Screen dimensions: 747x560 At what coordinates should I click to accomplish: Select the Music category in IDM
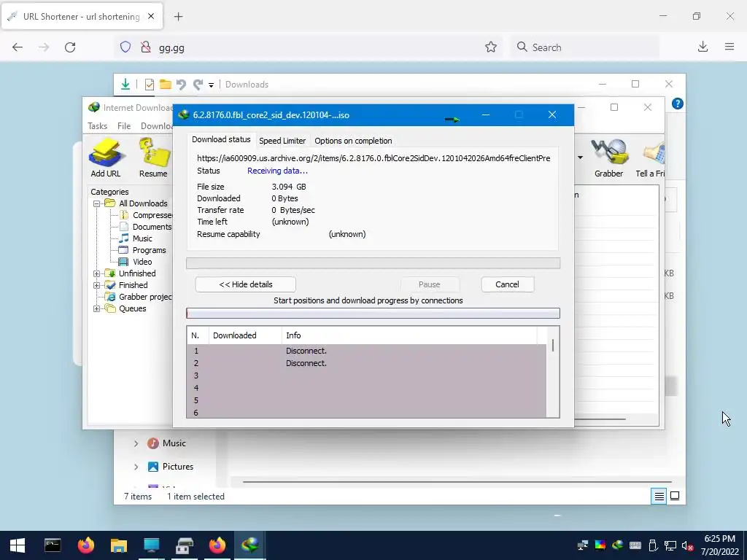[x=136, y=238]
